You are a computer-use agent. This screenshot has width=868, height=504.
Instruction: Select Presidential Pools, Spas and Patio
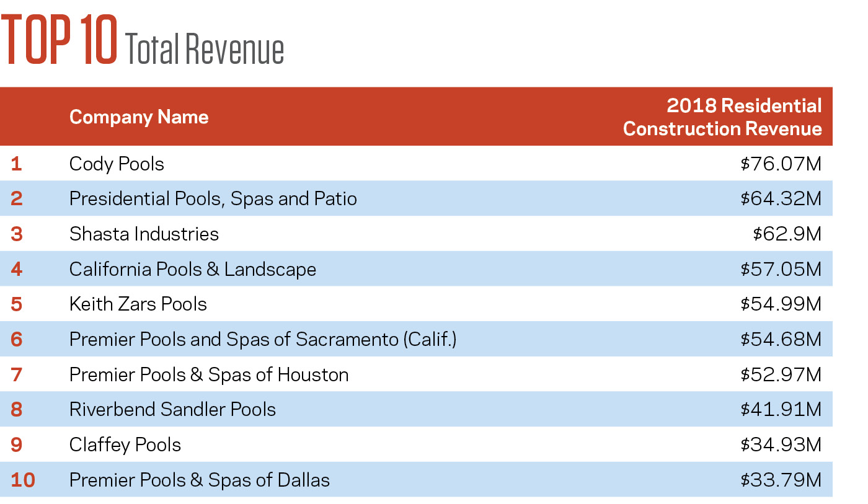[213, 199]
